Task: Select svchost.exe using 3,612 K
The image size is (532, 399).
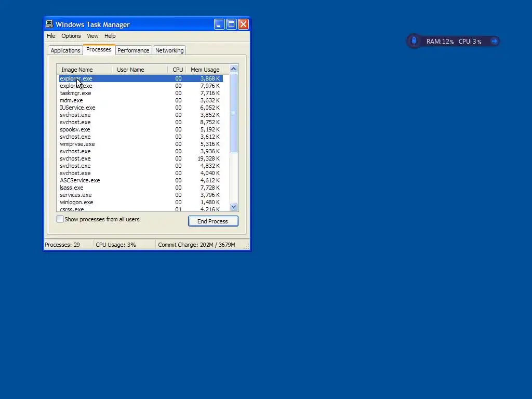Action: pos(141,137)
